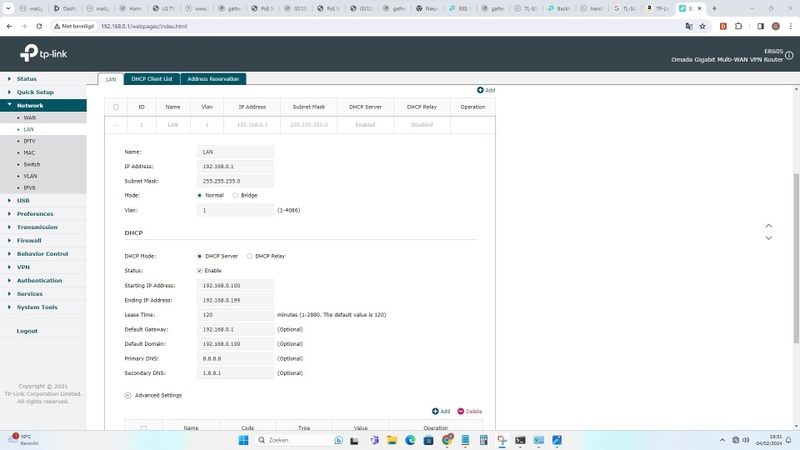Collapse the Advanced Settings section
The width and height of the screenshot is (800, 450).
tap(128, 395)
